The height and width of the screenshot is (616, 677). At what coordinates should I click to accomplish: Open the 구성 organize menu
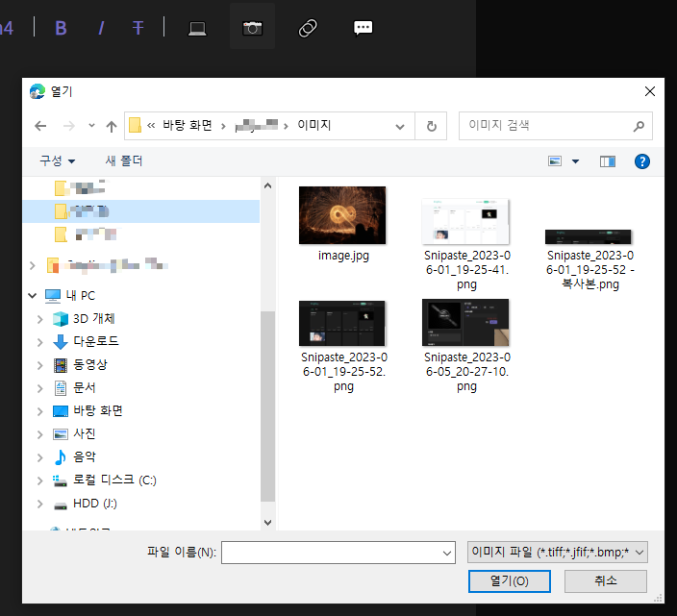pyautogui.click(x=58, y=160)
